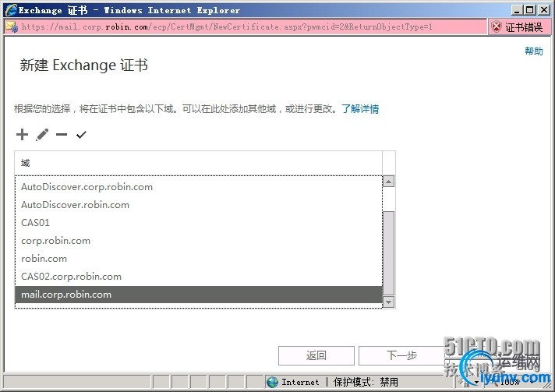Click the Internet zone globe icon
The width and height of the screenshot is (555, 392).
coord(272,382)
